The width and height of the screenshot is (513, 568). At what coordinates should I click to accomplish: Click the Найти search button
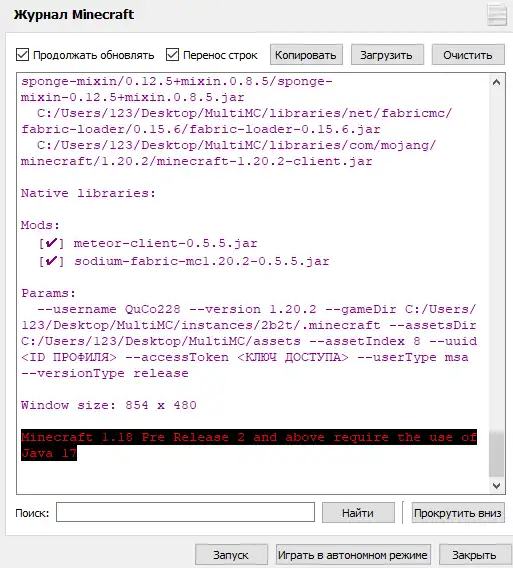coord(358,513)
